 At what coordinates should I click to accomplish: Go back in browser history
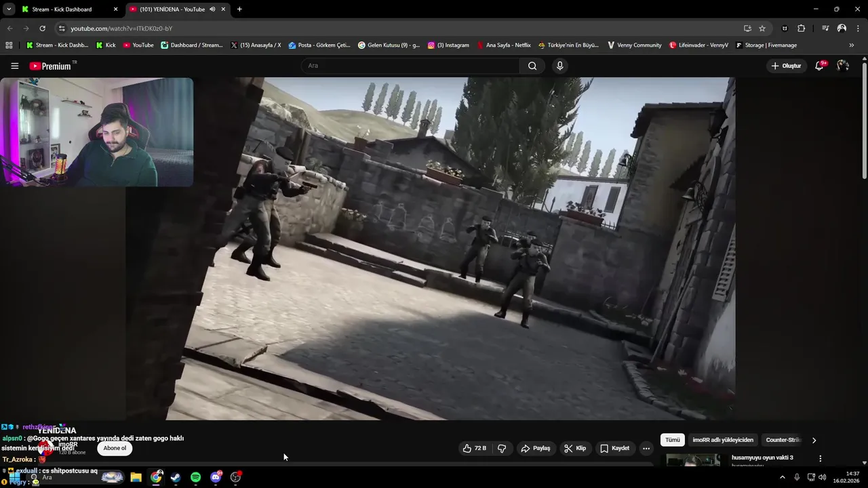pos(9,28)
